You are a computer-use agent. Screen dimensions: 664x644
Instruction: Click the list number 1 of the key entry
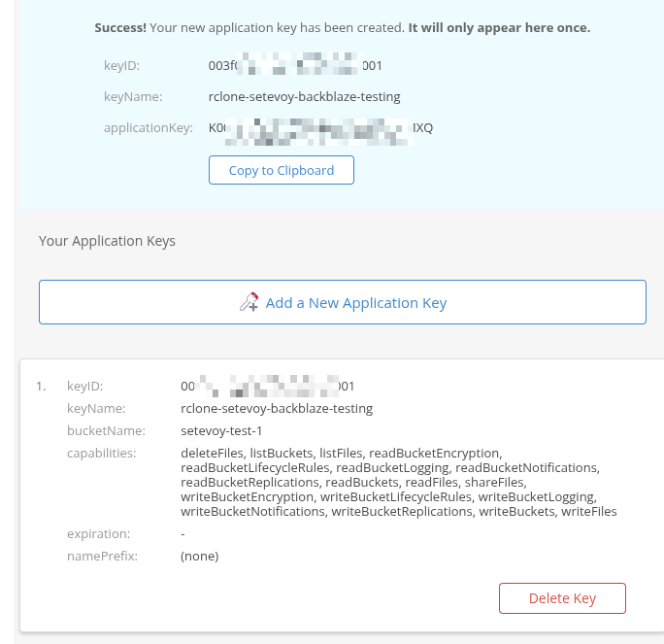tap(41, 386)
